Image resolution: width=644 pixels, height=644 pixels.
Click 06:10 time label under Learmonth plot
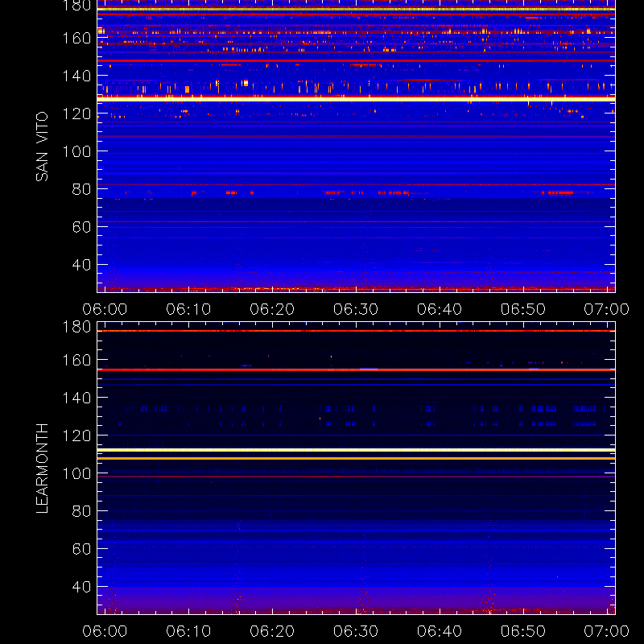coord(188,631)
